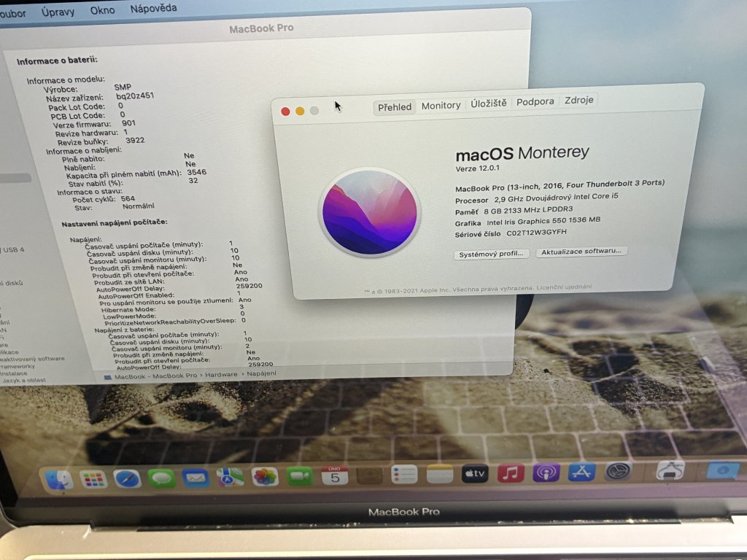
Task: Click the macOS Monterey logo image
Action: [x=370, y=213]
